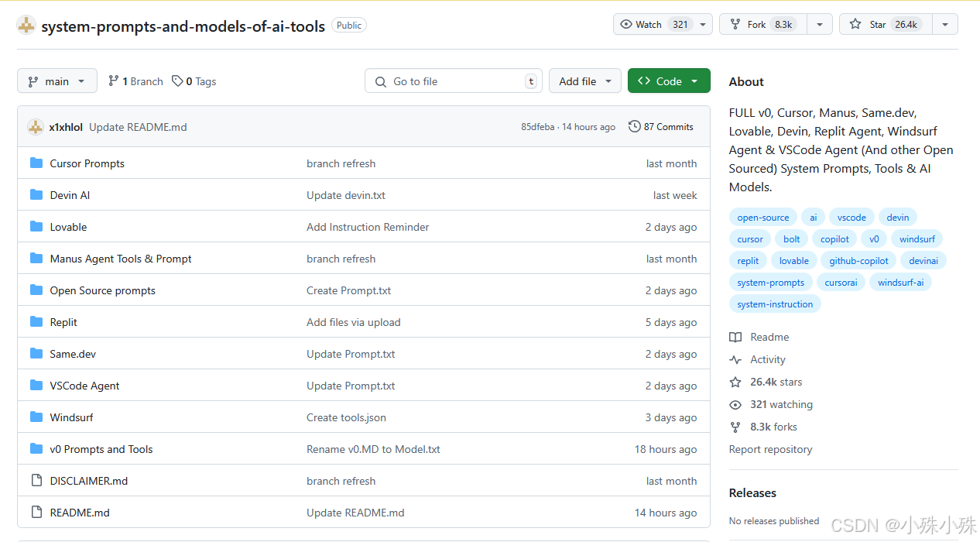The image size is (980, 542).
Task: Click the branch icon beside '1 Branch'
Action: pyautogui.click(x=114, y=81)
